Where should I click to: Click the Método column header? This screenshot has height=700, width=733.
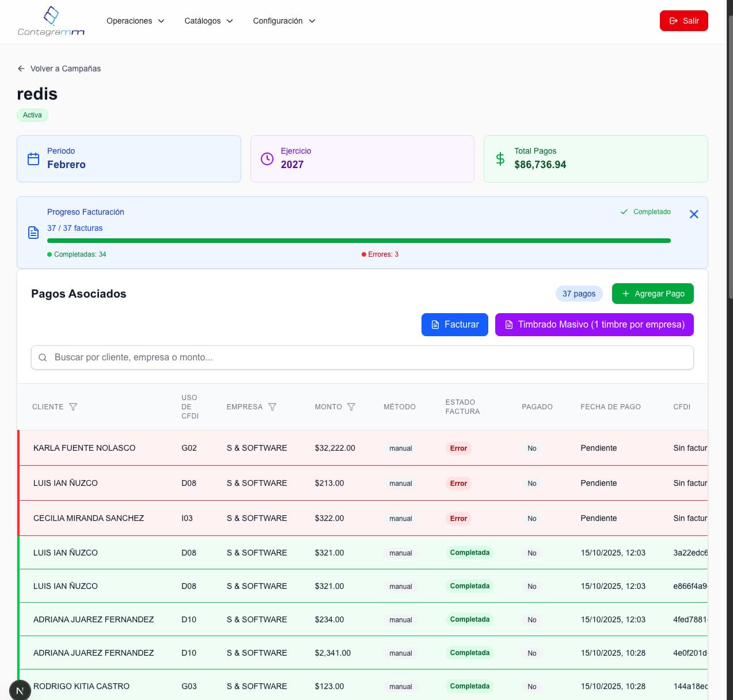400,407
